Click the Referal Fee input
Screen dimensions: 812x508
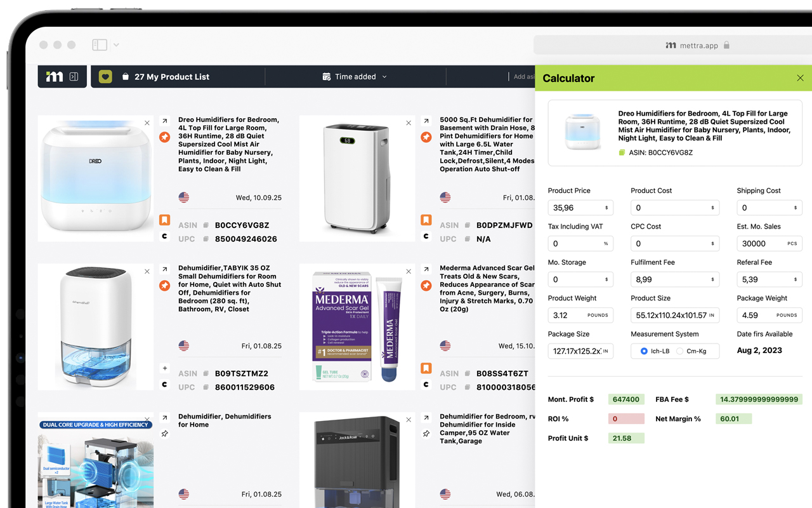coord(769,279)
